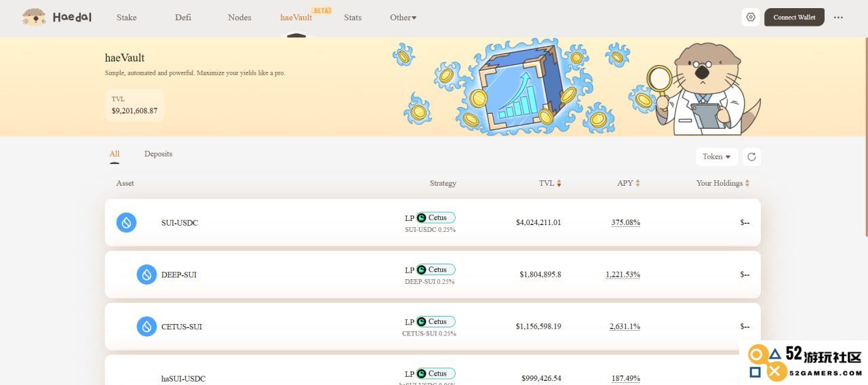This screenshot has width=868, height=385.
Task: Switch to the Deposits tab
Action: pos(158,154)
